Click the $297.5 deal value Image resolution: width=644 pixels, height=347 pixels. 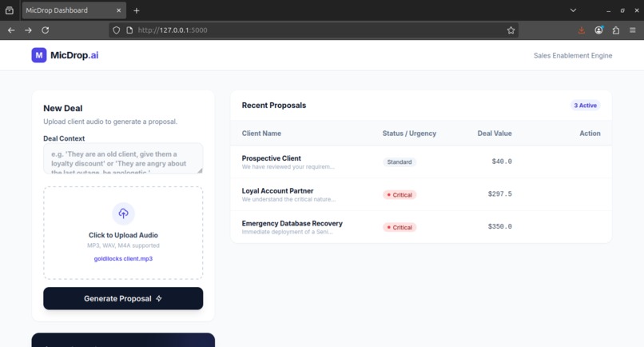[x=500, y=194]
